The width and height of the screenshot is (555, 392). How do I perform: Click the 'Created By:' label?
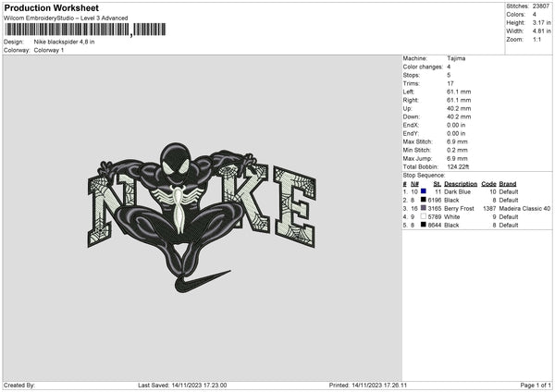(19, 385)
